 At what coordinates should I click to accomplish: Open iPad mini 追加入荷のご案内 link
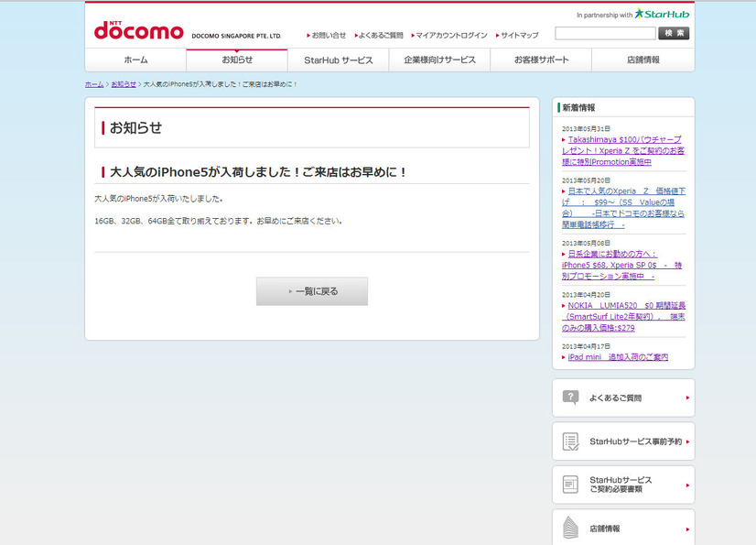click(618, 357)
